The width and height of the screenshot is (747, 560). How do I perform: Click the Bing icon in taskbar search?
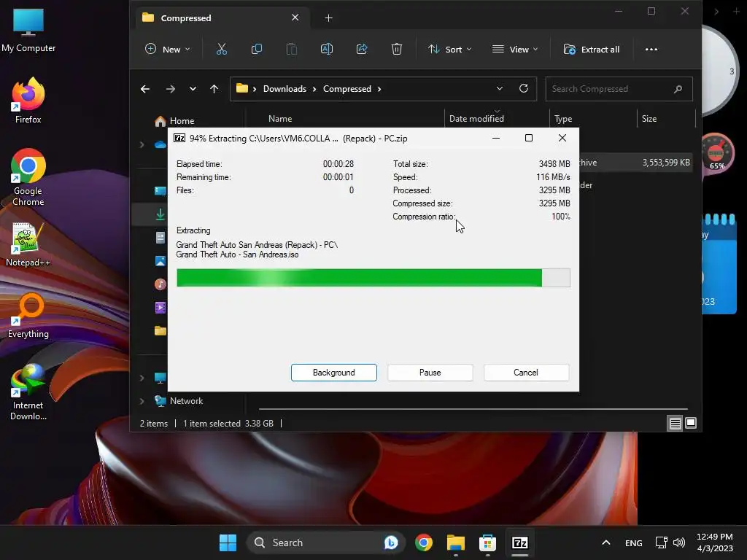click(x=391, y=542)
